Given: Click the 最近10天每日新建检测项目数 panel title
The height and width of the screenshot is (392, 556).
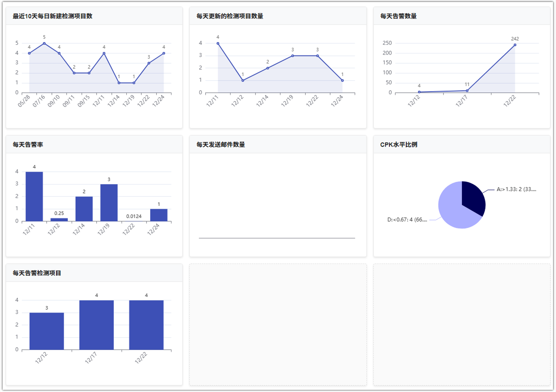Looking at the screenshot, I should (52, 16).
